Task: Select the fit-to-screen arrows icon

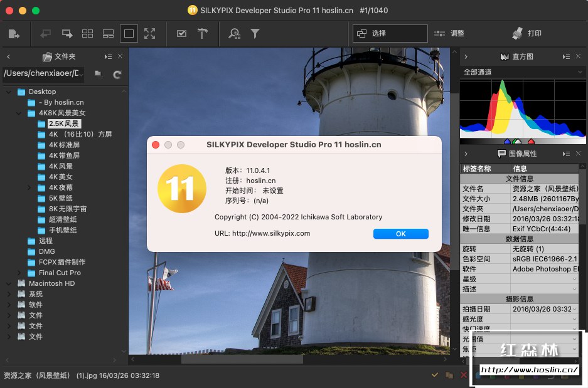Action: [x=149, y=34]
